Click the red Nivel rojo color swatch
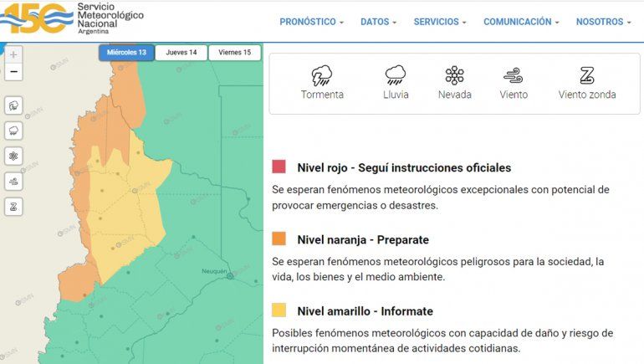The height and width of the screenshot is (364, 644). click(x=279, y=167)
